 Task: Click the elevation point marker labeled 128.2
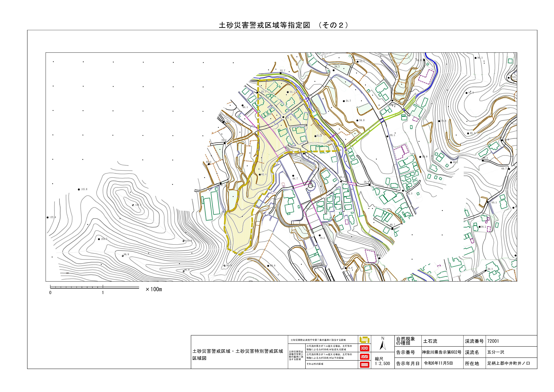tap(133, 205)
